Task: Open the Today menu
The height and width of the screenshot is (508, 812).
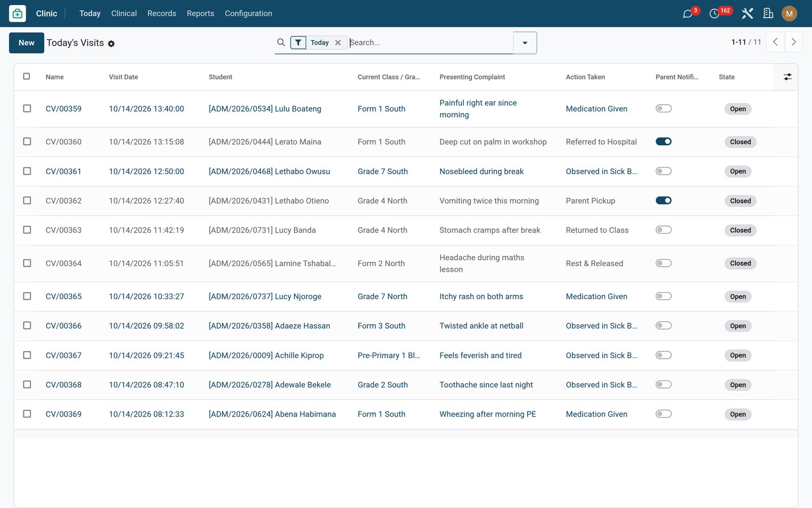Action: pyautogui.click(x=90, y=14)
